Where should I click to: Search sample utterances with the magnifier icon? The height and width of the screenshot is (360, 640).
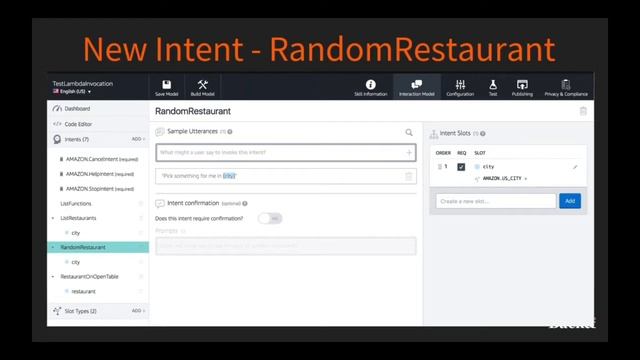point(409,132)
